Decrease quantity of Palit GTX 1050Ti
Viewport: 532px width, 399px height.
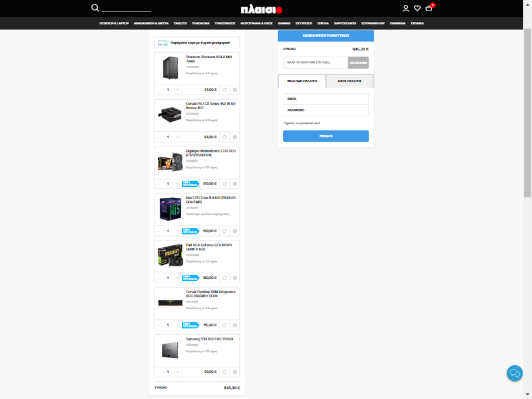158,278
